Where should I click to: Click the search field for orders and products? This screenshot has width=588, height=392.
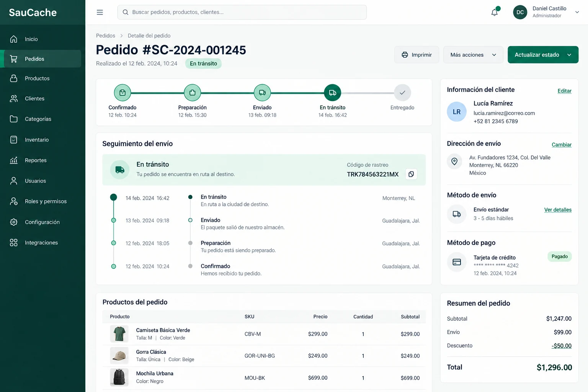(242, 12)
